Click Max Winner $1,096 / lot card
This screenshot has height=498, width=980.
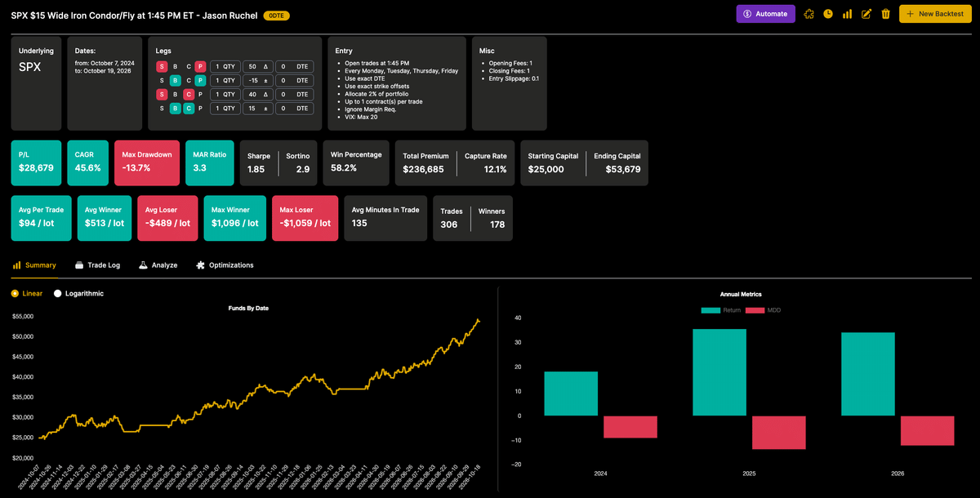pyautogui.click(x=234, y=218)
